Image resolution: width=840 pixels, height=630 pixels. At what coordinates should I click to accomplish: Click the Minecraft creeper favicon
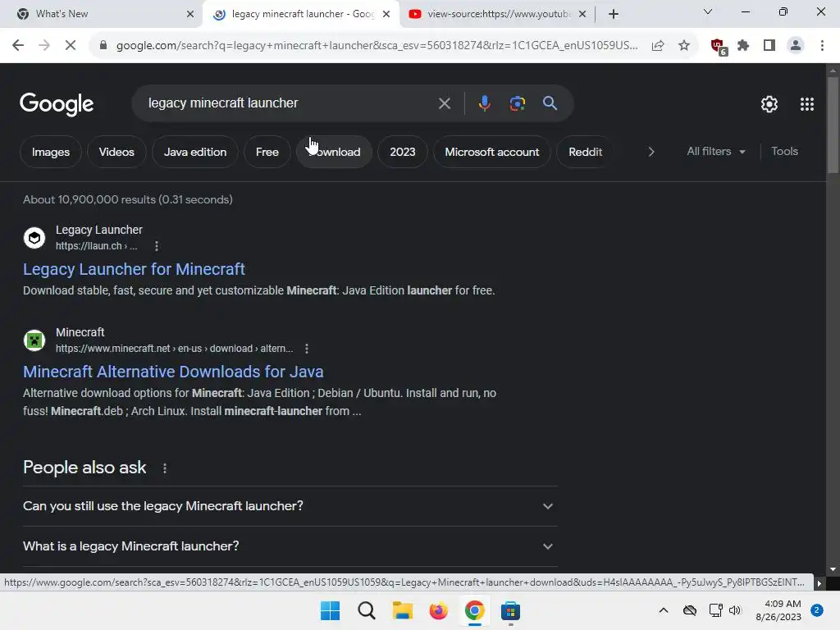pyautogui.click(x=34, y=340)
